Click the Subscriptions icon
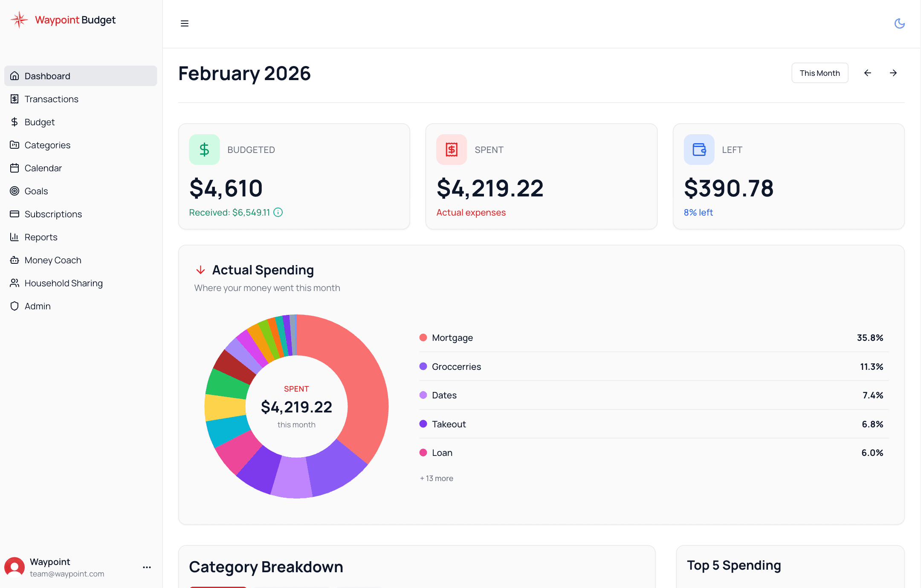Viewport: 921px width, 588px height. click(15, 214)
